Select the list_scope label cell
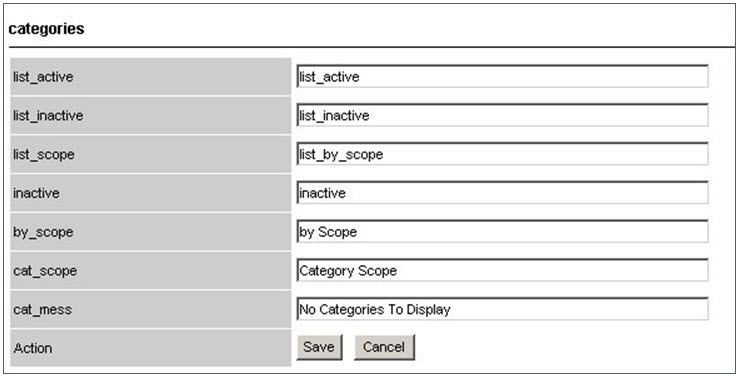The height and width of the screenshot is (376, 738). tap(151, 154)
